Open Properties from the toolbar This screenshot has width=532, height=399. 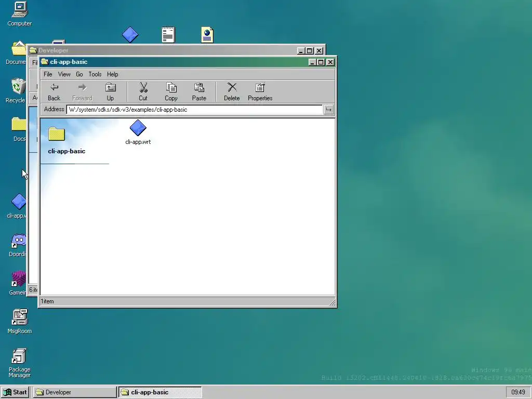click(x=260, y=92)
